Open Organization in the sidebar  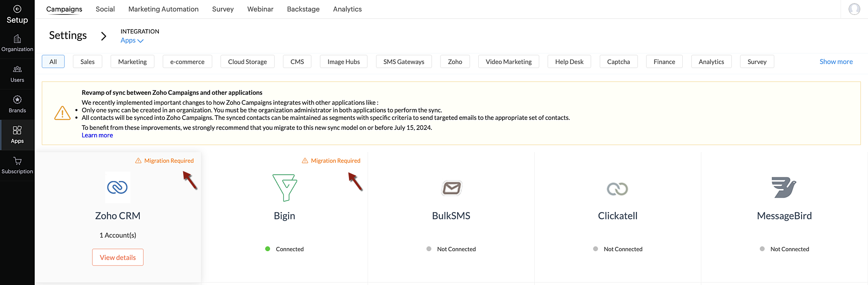(x=17, y=43)
